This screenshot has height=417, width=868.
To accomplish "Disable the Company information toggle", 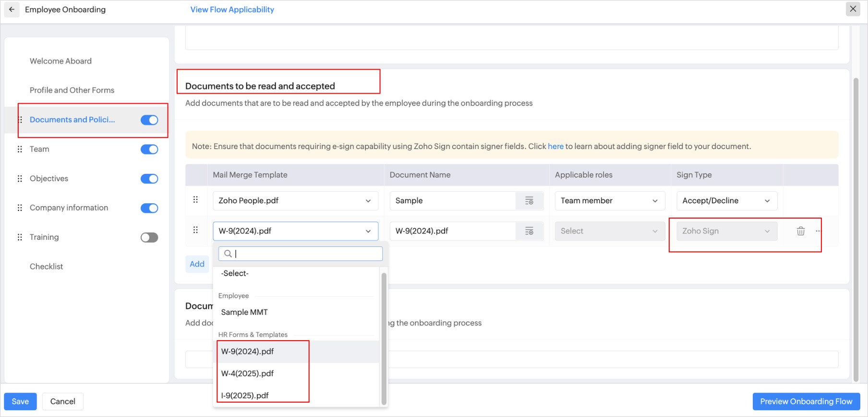I will pyautogui.click(x=149, y=208).
